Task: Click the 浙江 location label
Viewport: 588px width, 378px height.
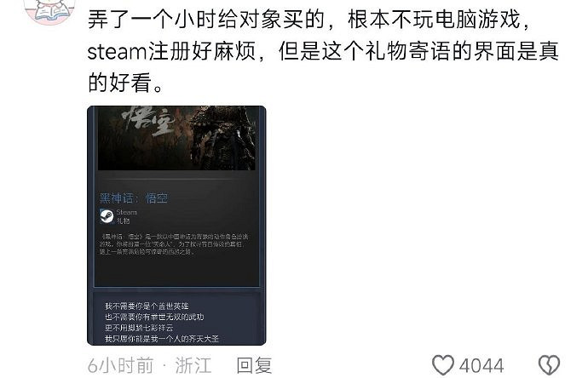Action: pyautogui.click(x=193, y=365)
